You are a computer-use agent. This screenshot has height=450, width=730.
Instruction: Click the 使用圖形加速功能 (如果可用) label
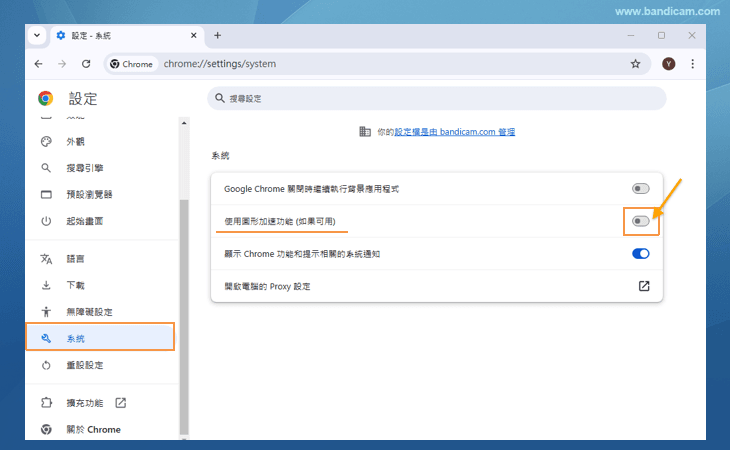coord(280,221)
